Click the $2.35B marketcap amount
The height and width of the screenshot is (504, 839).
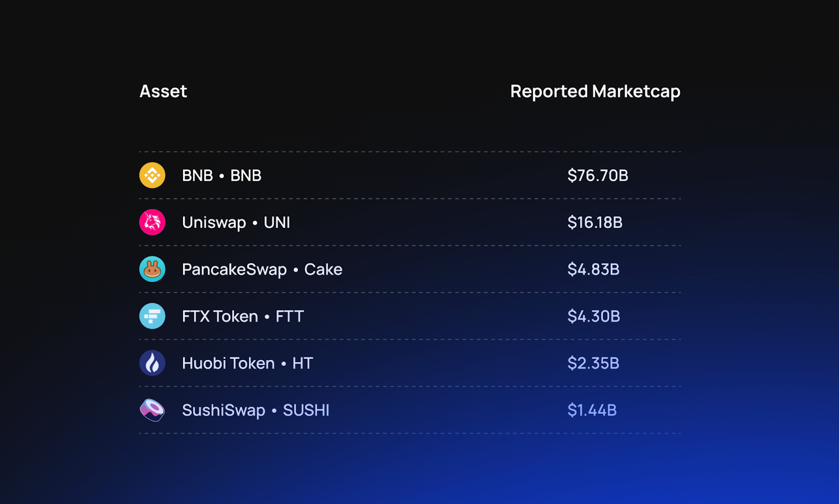(x=593, y=363)
